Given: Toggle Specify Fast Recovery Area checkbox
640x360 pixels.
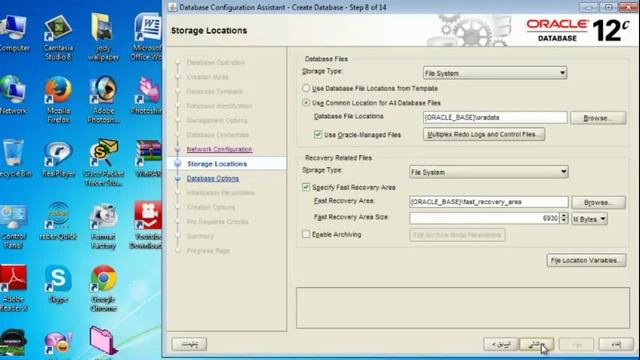Looking at the screenshot, I should point(306,187).
